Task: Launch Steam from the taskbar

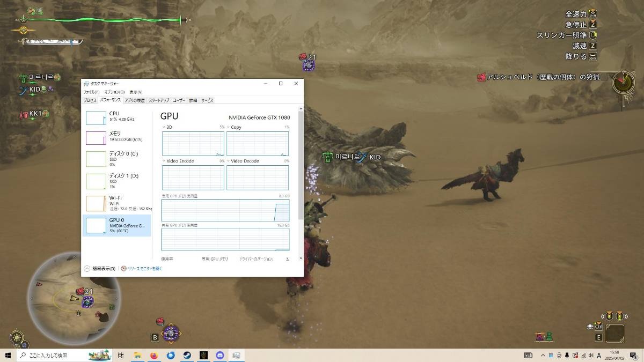Action: (x=187, y=355)
